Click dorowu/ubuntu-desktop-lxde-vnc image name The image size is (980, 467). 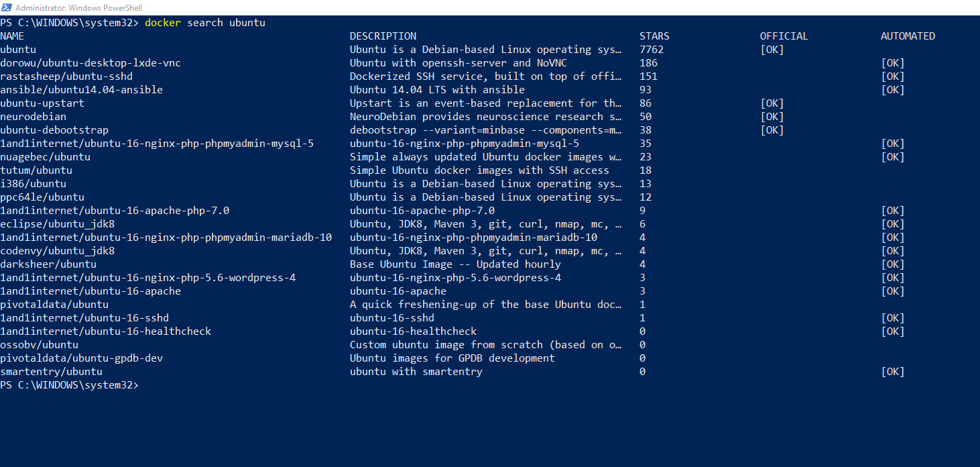click(90, 63)
